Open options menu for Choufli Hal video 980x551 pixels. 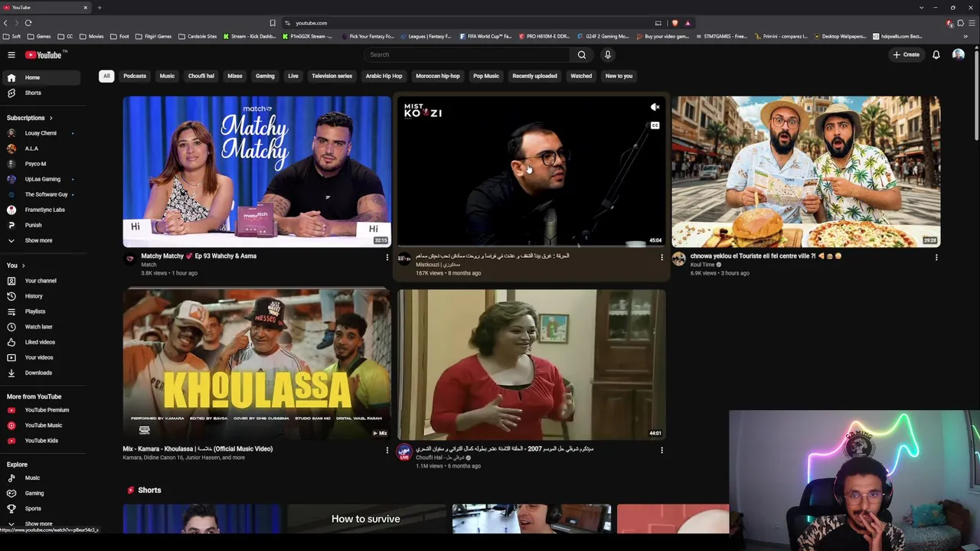(661, 451)
